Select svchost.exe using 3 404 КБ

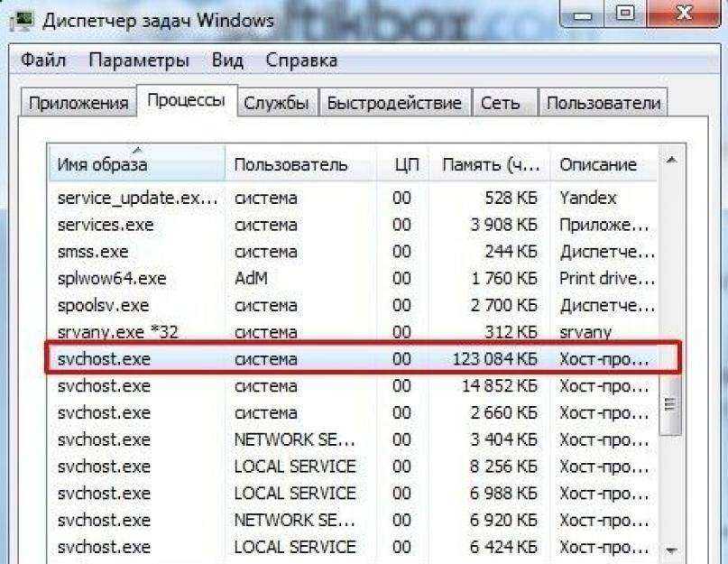coord(353,439)
